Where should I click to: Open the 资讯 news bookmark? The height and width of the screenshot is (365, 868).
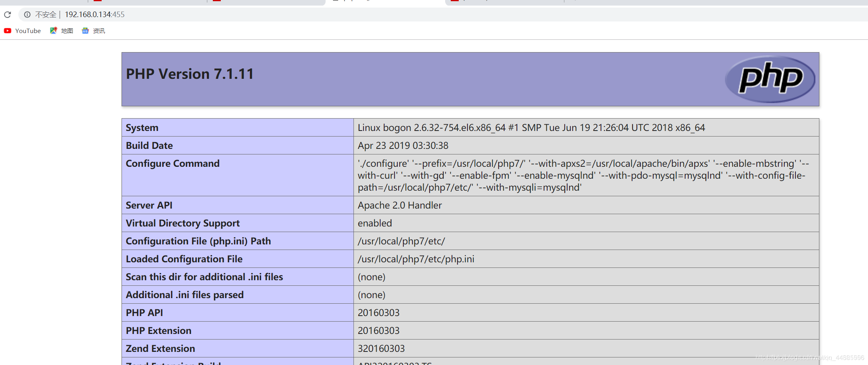(x=93, y=31)
